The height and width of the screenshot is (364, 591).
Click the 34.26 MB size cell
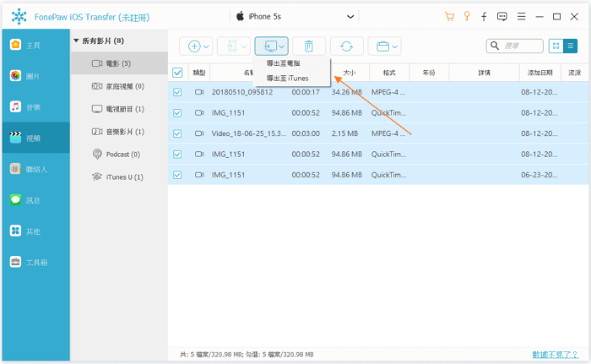(x=347, y=92)
